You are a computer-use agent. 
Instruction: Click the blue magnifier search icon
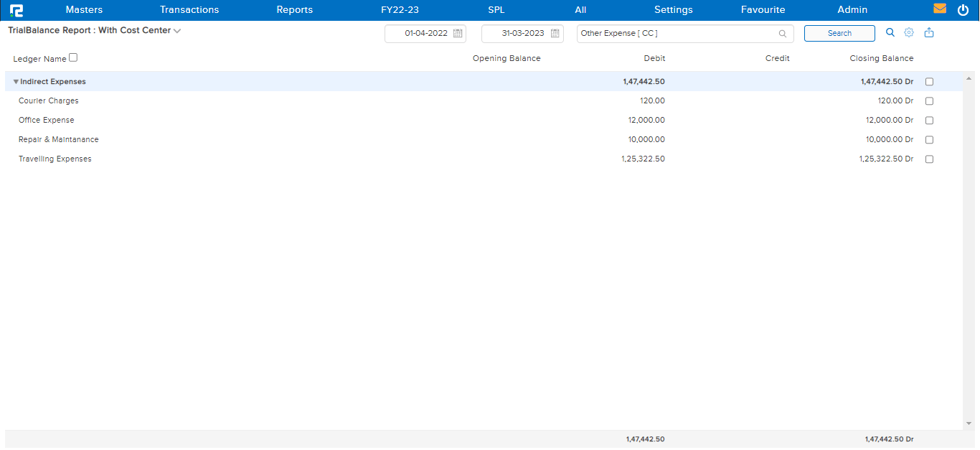coord(890,32)
